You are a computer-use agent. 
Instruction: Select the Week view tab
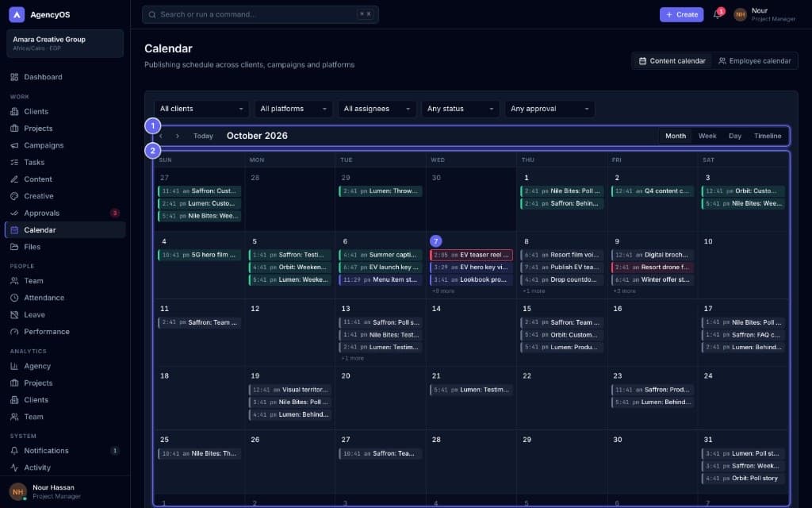[707, 136]
